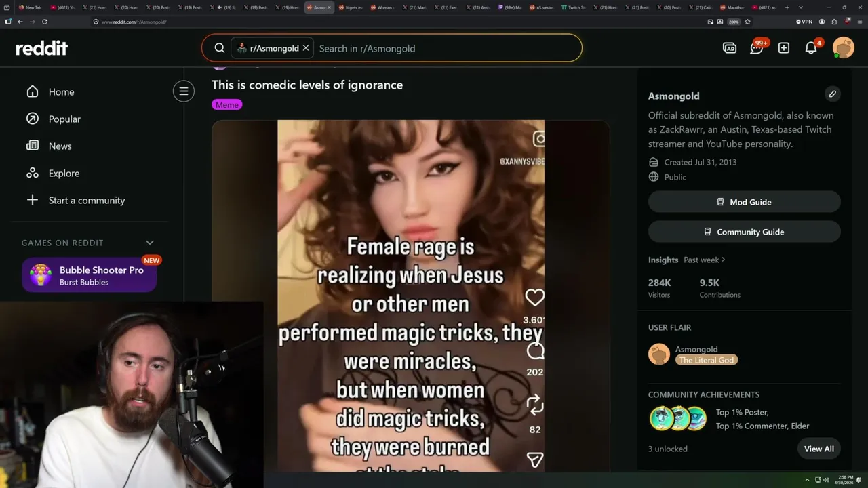This screenshot has width=868, height=488.
Task: Expand Insights Past week chevron
Action: (724, 260)
